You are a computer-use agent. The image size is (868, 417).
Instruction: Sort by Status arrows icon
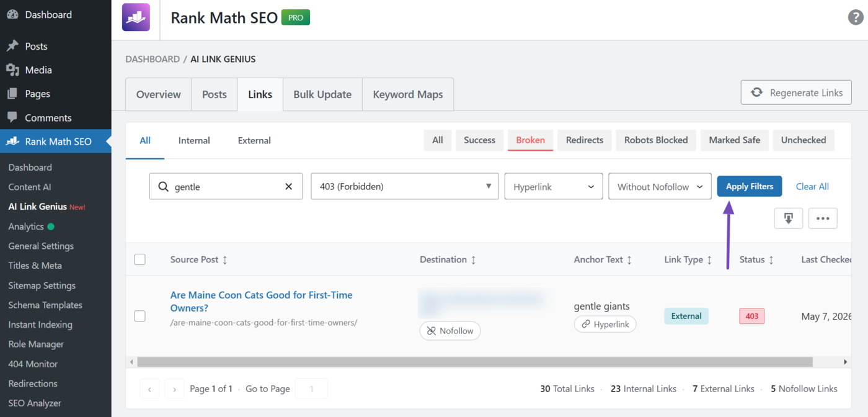(x=771, y=260)
